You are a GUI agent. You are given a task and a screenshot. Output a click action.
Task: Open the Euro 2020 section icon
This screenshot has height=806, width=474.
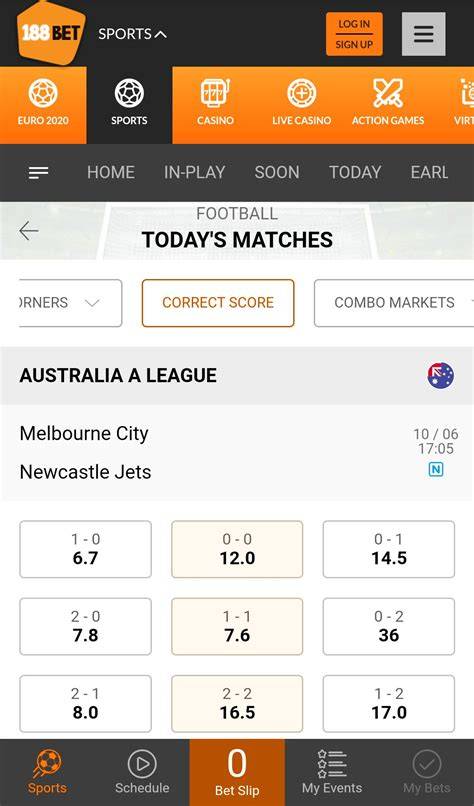pos(43,94)
